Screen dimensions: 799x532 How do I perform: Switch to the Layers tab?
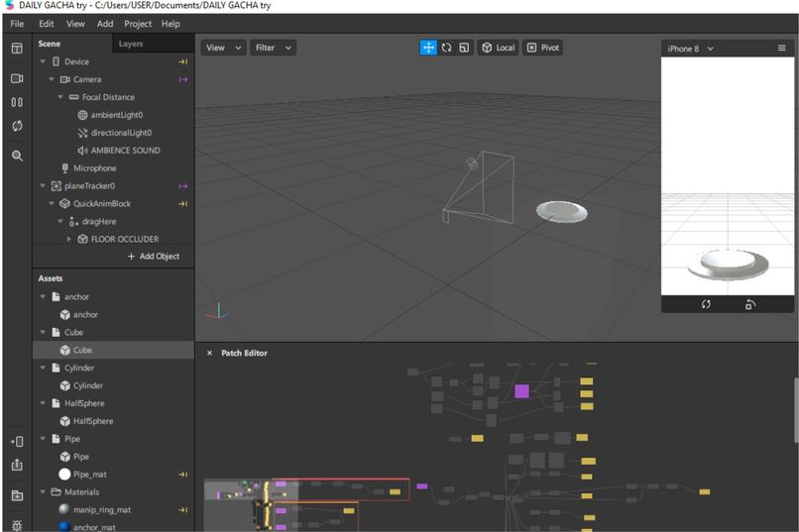(131, 44)
